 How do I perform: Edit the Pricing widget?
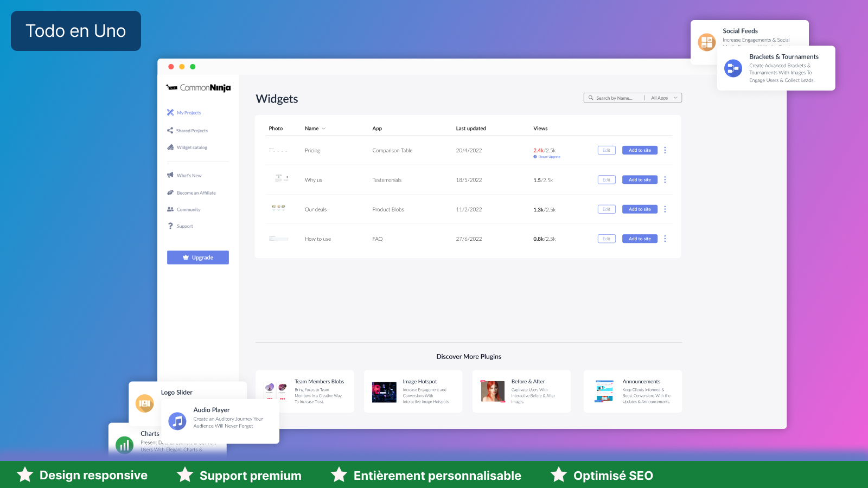click(x=607, y=150)
